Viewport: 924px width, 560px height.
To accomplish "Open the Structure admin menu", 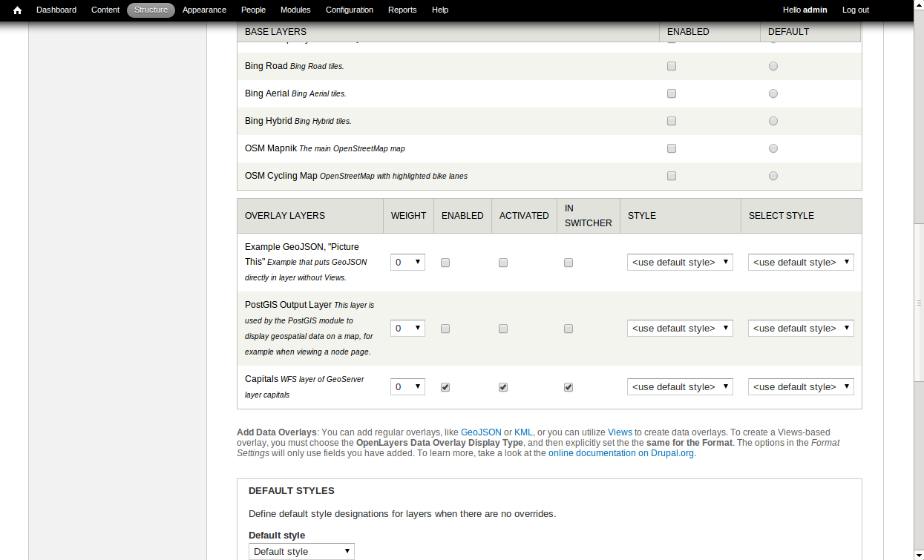I will tap(151, 10).
